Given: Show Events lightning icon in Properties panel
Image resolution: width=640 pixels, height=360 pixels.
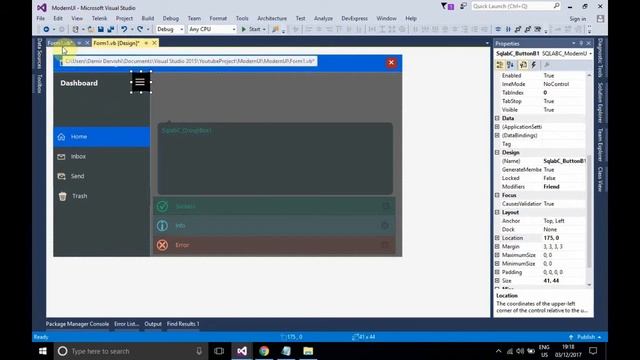Looking at the screenshot, I should point(533,65).
